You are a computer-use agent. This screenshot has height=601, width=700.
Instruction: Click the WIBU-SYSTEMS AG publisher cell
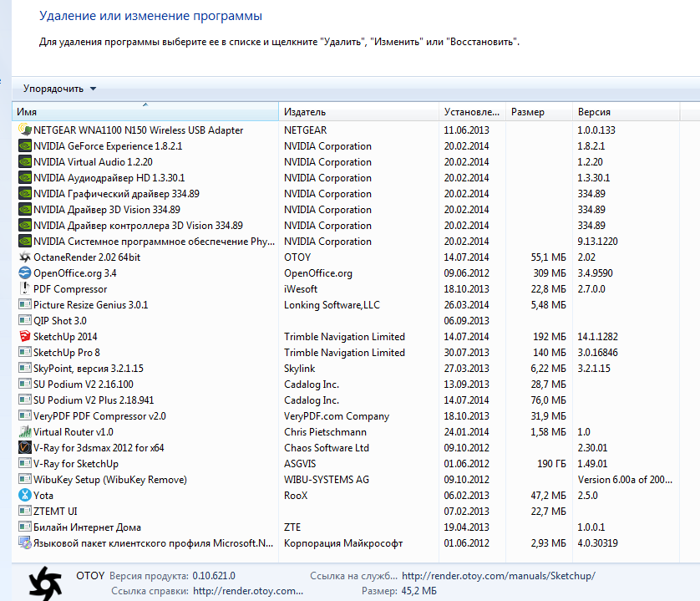[x=327, y=480]
